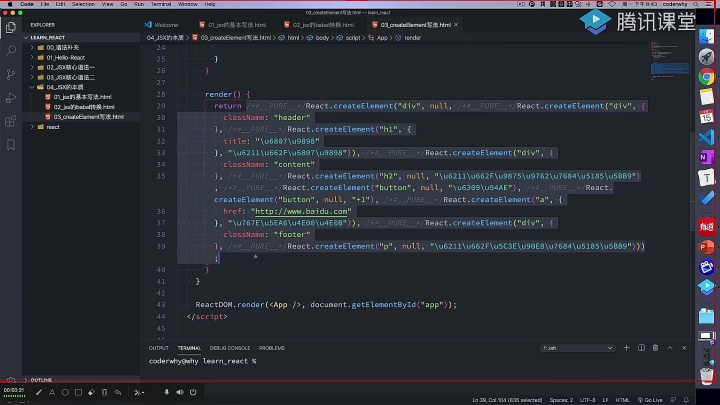720x405 pixels.
Task: Open the terminal shell selector dropdown
Action: point(577,348)
